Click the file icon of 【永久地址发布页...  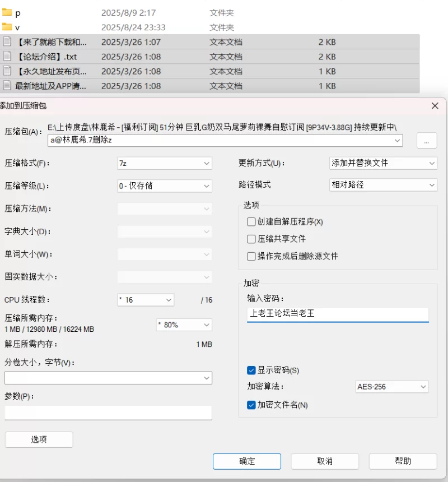tap(7, 71)
